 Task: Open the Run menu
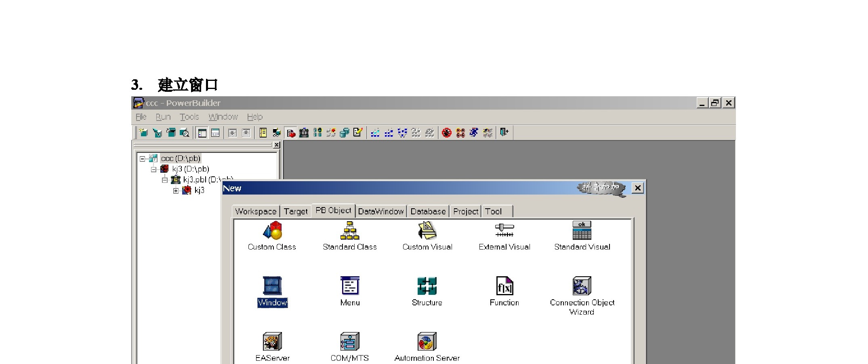[163, 117]
